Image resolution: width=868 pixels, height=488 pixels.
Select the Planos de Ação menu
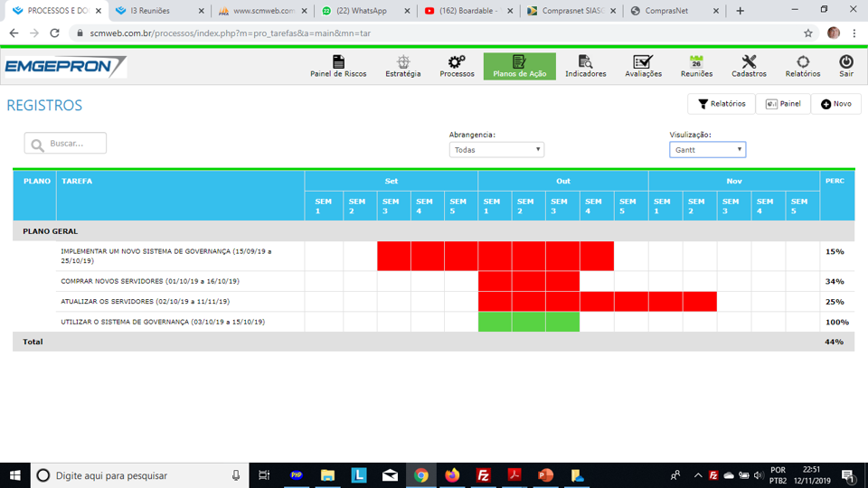coord(519,66)
